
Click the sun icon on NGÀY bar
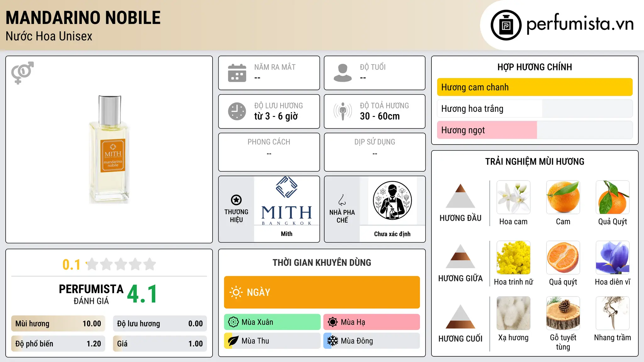tap(236, 292)
